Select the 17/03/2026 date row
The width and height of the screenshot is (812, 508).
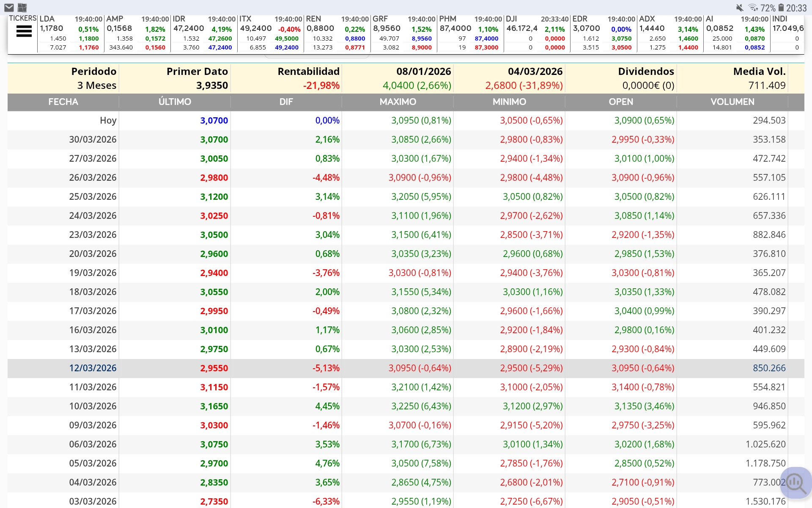click(x=406, y=311)
